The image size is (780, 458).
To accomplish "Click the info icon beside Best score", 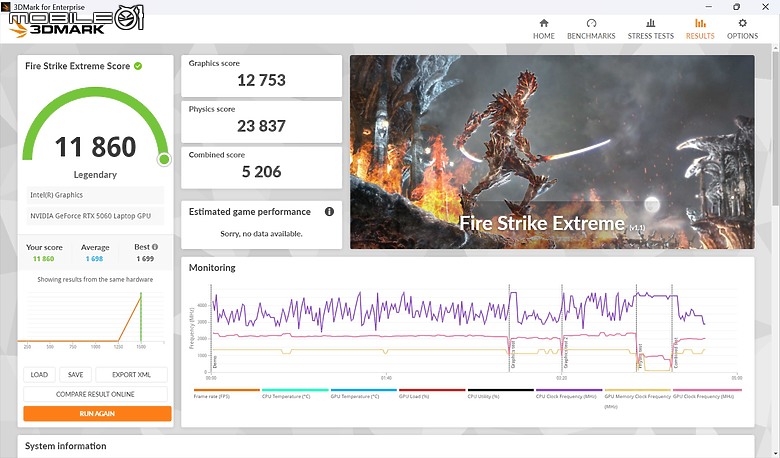I will coord(155,247).
